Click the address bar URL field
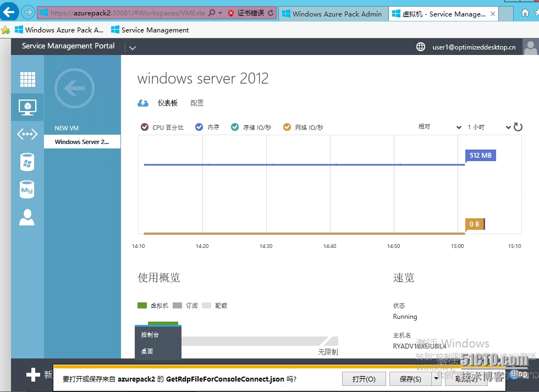This screenshot has width=539, height=392. click(128, 13)
